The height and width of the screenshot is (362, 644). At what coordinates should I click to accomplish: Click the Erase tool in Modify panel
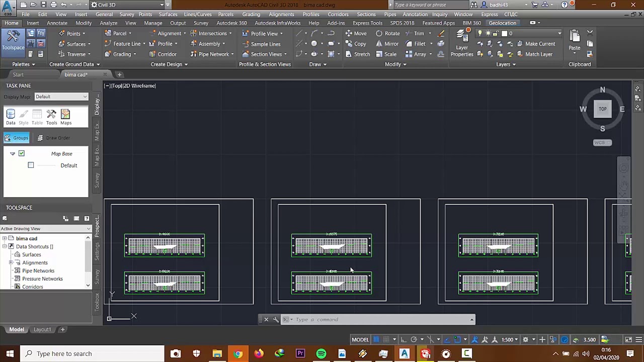pos(441,34)
